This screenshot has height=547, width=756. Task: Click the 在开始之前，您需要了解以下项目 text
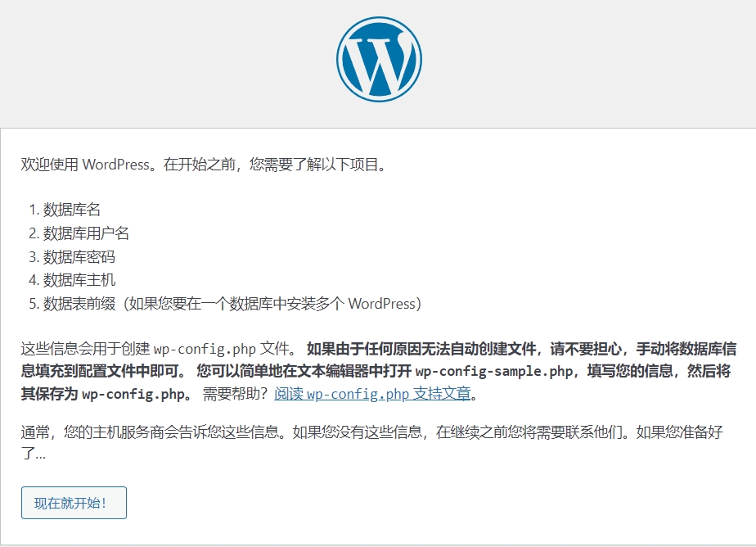274,164
